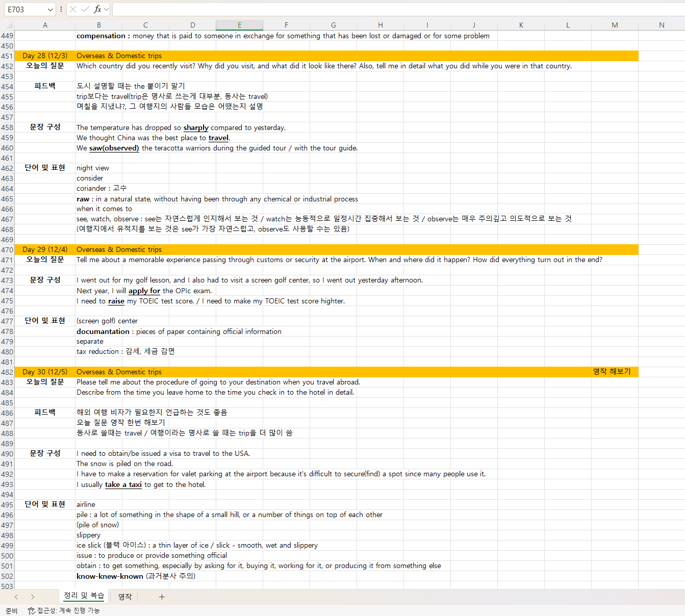Screen dimensions: 685x616
Task: Add a new sheet with plus icon
Action: [162, 597]
